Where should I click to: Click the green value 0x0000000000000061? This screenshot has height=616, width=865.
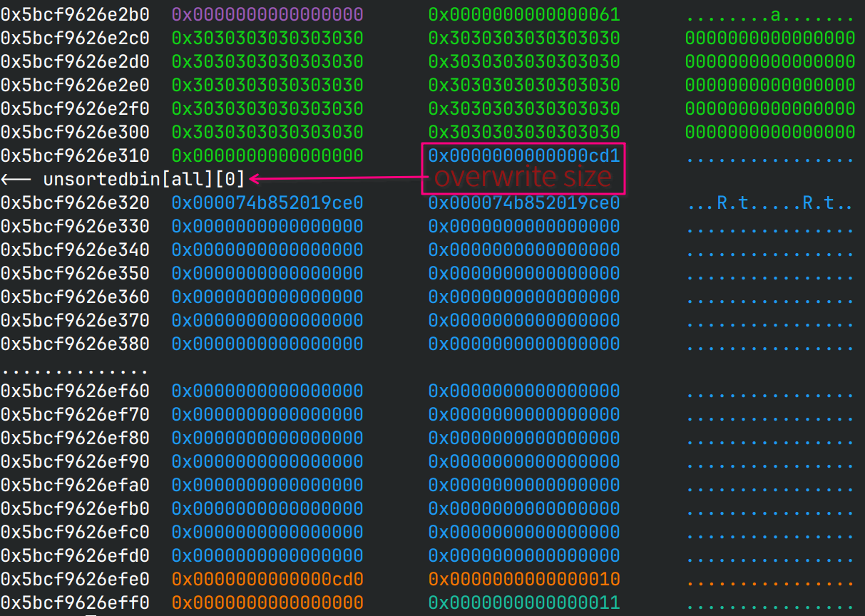click(x=524, y=14)
